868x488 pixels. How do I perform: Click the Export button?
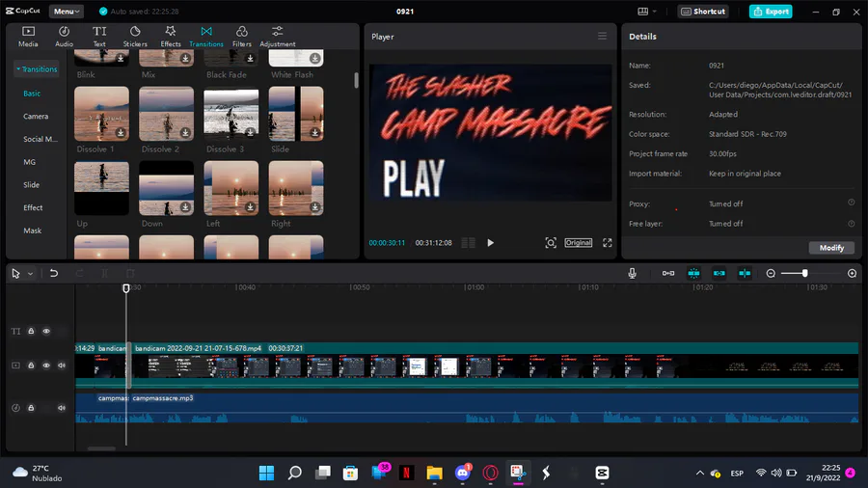(771, 11)
